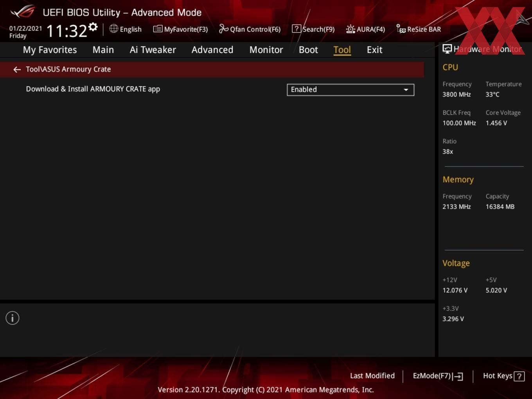Click the Memory section heading
The width and height of the screenshot is (532, 399).
(458, 180)
